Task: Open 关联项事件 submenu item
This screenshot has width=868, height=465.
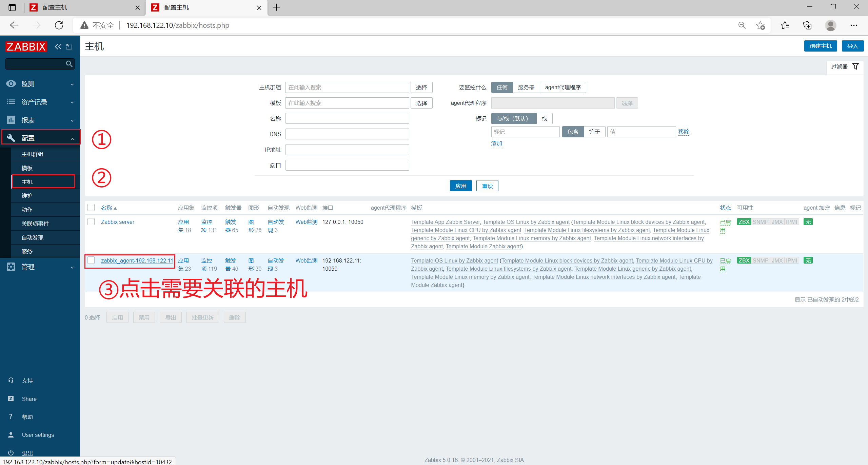Action: tap(45, 224)
